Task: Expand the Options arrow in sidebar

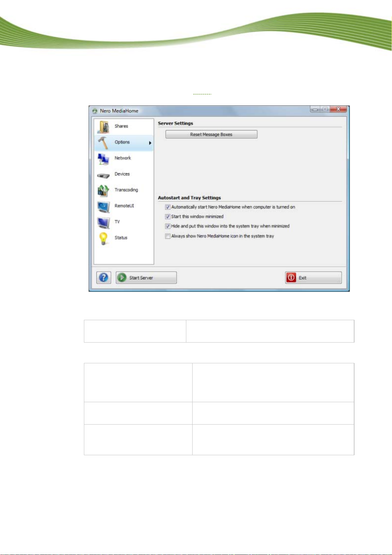Action: [150, 143]
